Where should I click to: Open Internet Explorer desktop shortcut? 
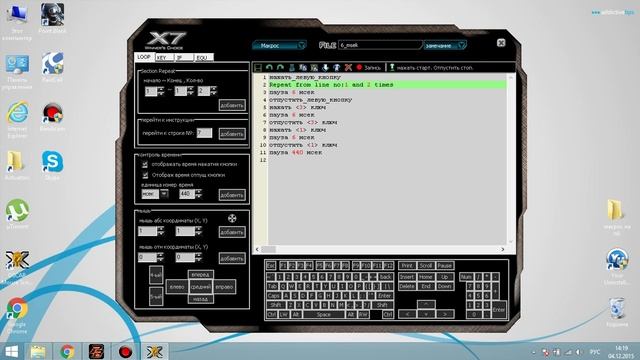point(17,119)
